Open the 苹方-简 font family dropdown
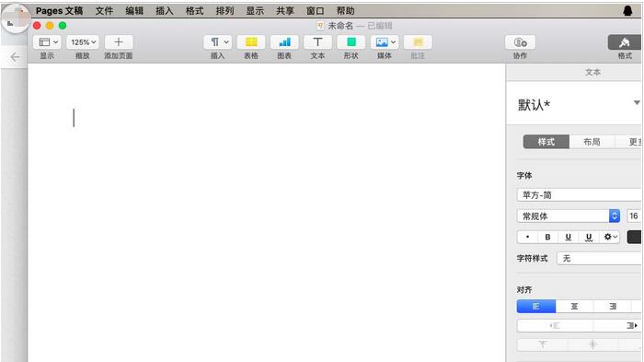This screenshot has width=644, height=362. click(579, 195)
